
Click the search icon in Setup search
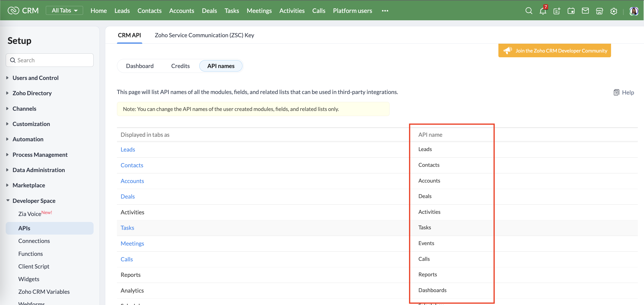13,60
